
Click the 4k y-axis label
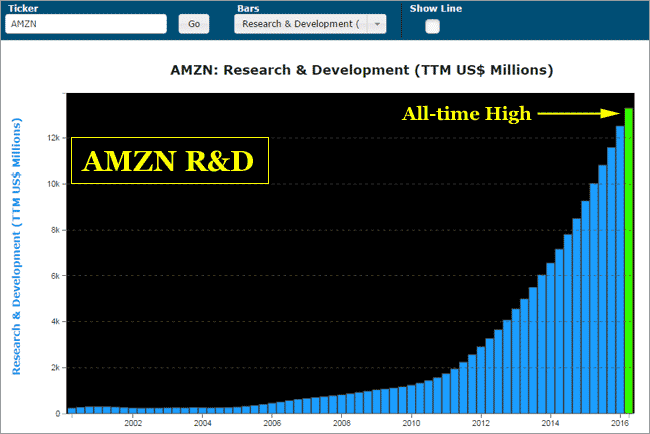click(x=55, y=322)
